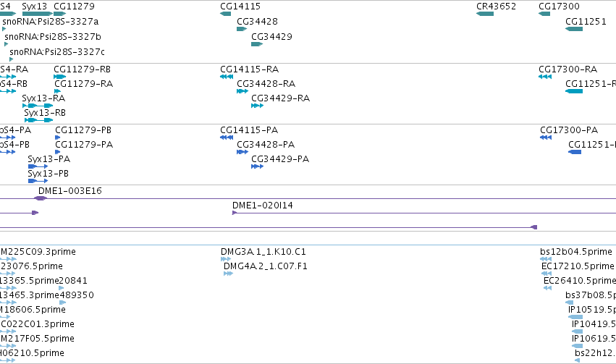Screen dimensions: 616x364
Task: Click the CG11279-PA protein label
Action: pyautogui.click(x=84, y=145)
